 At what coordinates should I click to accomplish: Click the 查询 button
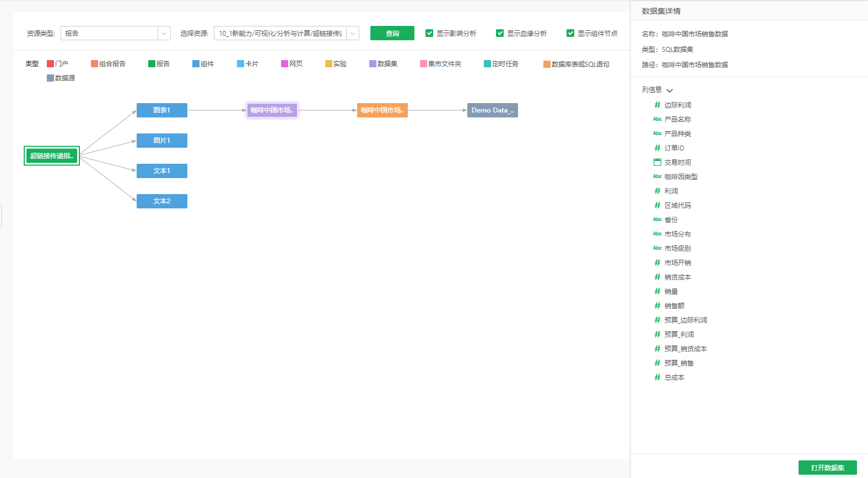click(x=392, y=33)
